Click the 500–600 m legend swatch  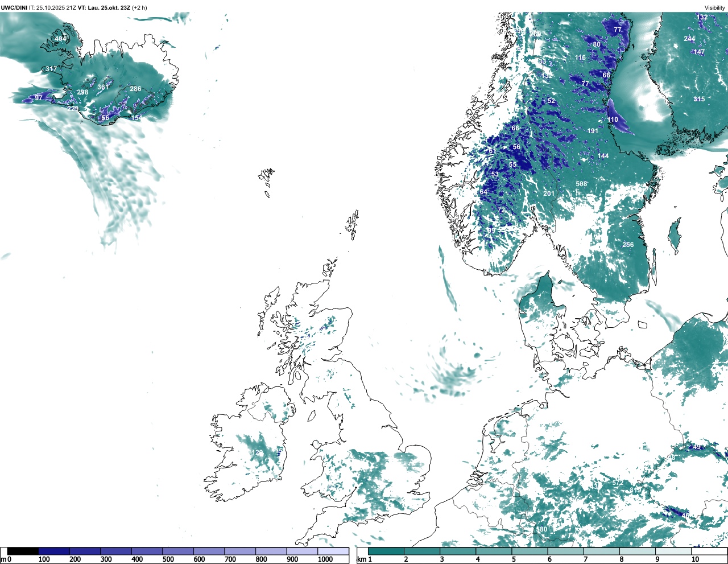(178, 551)
